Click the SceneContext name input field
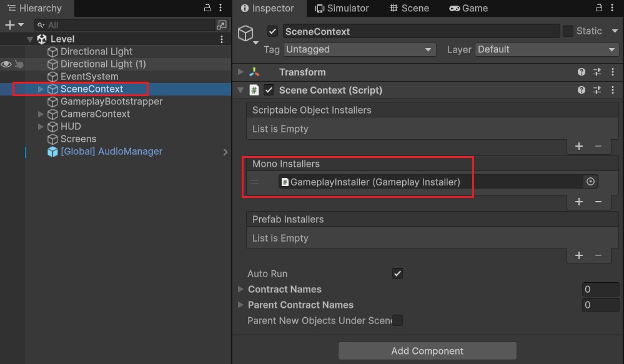Image resolution: width=624 pixels, height=364 pixels. (421, 31)
